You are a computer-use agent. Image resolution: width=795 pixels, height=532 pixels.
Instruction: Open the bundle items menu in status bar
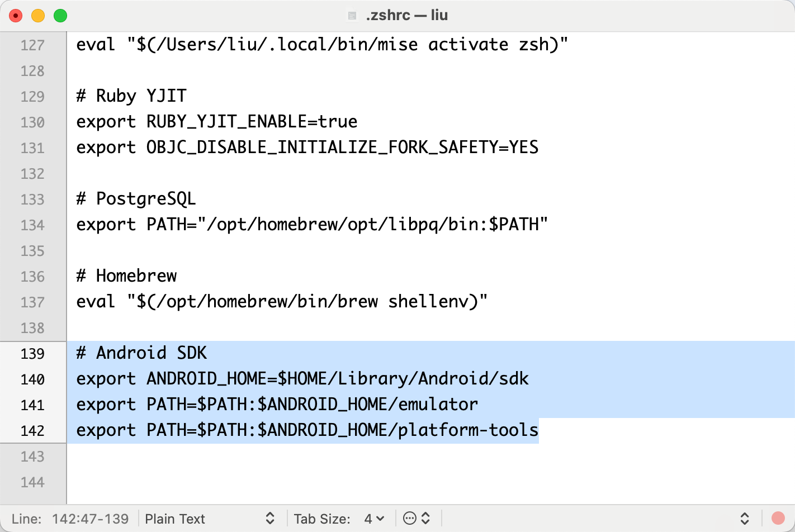(417, 519)
